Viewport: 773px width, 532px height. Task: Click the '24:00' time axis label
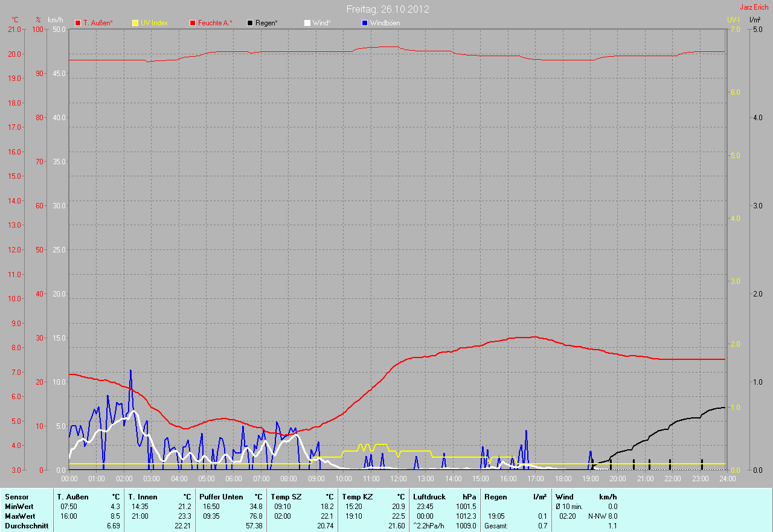point(727,479)
